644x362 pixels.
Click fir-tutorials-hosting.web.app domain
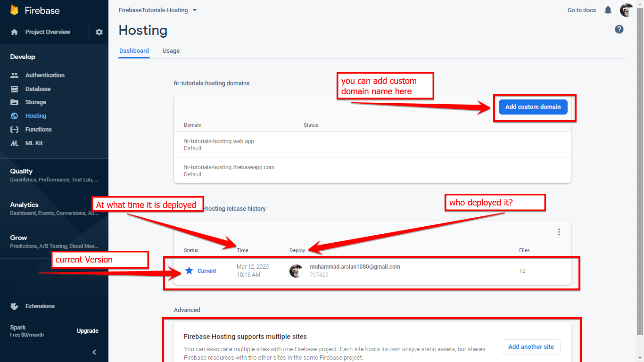click(219, 141)
